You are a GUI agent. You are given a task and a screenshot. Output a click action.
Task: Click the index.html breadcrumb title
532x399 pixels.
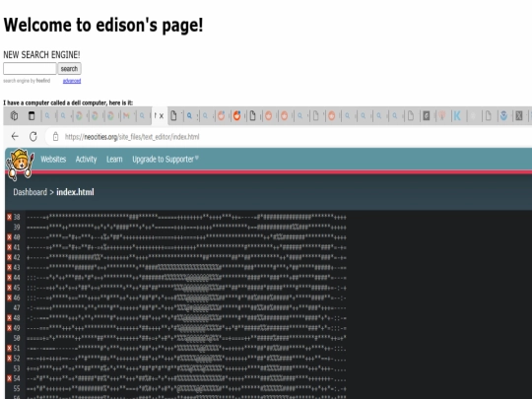(75, 192)
